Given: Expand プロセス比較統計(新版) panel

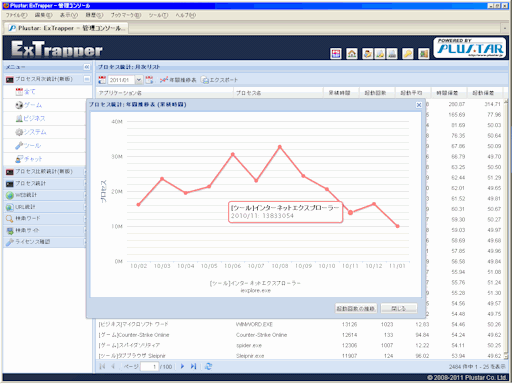Looking at the screenshot, I should (44, 171).
